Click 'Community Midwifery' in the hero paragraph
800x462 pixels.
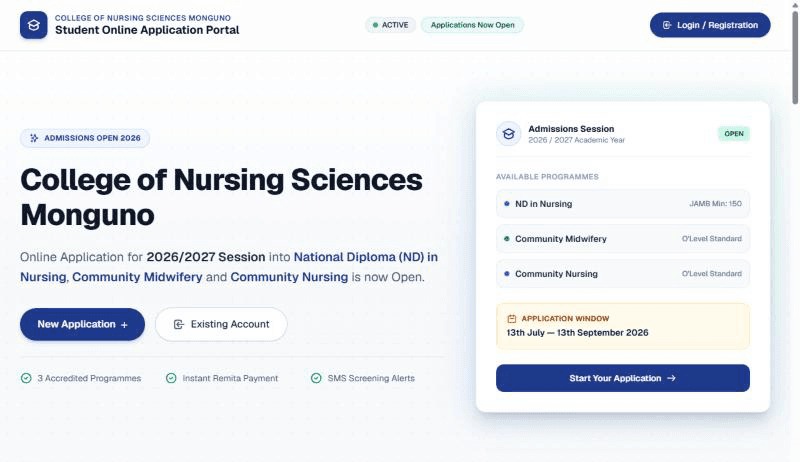click(137, 277)
